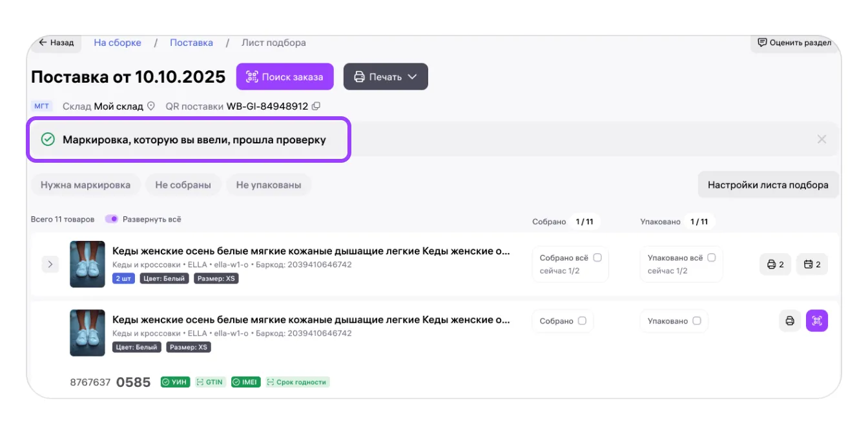
Task: Click the УИН marking badge
Action: 174,382
